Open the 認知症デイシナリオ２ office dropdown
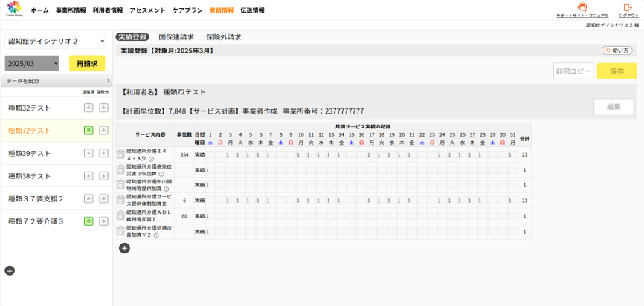The width and height of the screenshot is (644, 306). 56,41
